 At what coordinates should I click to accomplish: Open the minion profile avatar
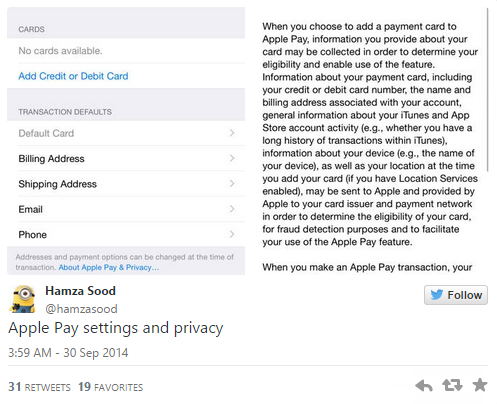(23, 299)
